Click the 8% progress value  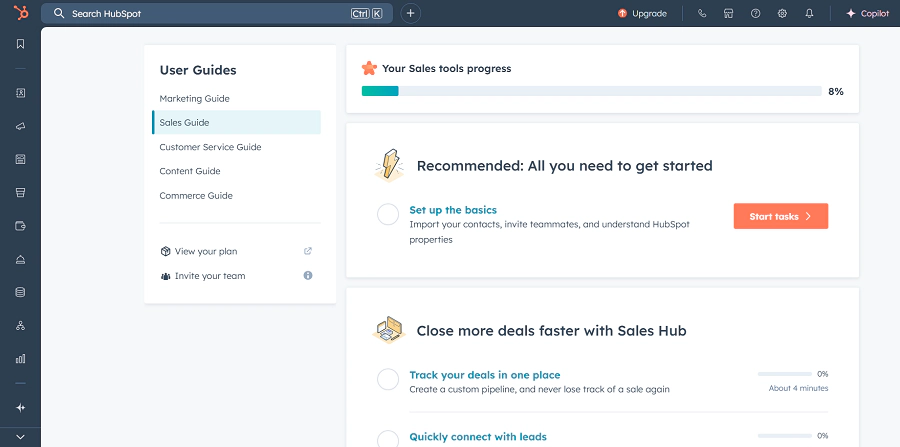click(x=836, y=91)
